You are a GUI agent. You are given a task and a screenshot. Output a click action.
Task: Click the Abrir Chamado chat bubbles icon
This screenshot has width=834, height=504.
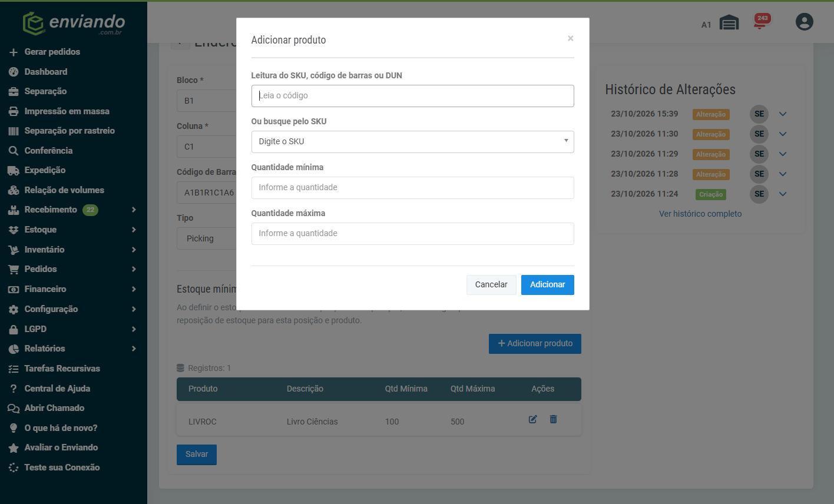14,409
